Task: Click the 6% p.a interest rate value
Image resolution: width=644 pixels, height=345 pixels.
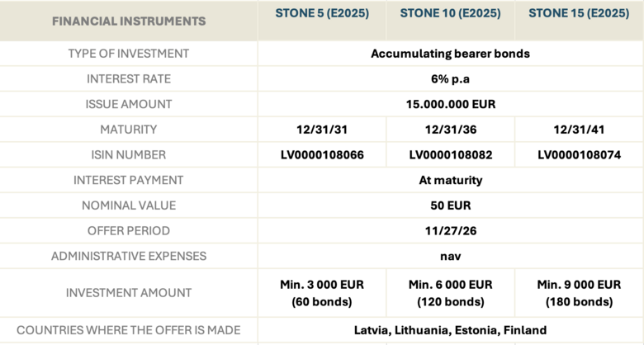Action: [450, 79]
